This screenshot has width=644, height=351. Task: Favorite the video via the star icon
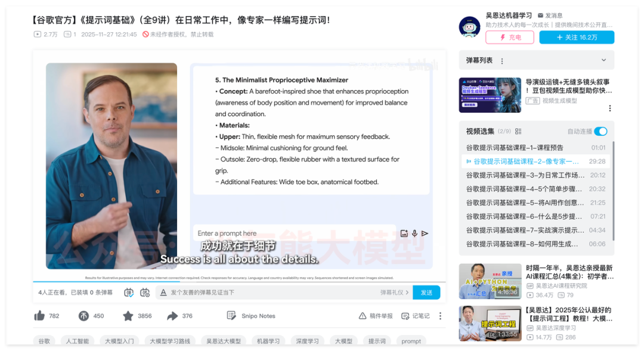[x=127, y=316]
